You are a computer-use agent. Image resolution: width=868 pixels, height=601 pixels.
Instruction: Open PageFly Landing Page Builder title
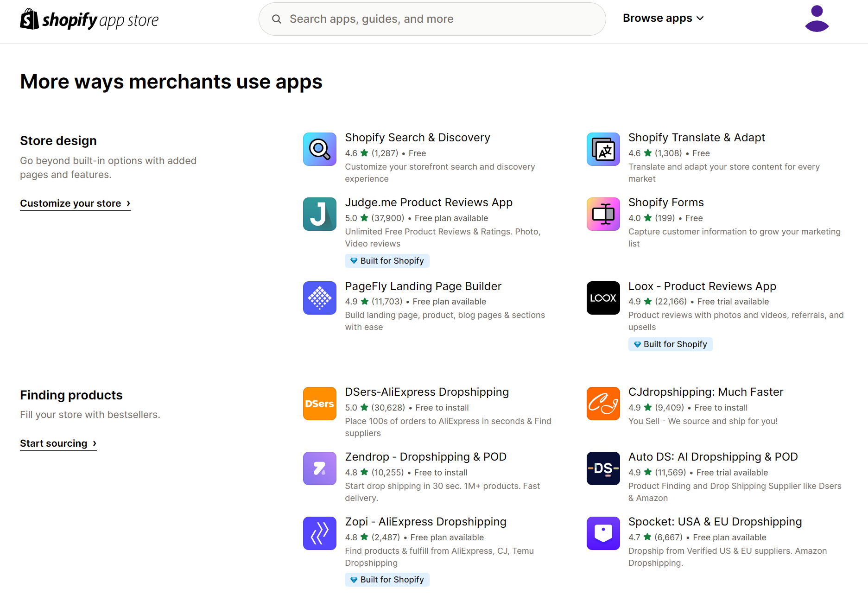[423, 286]
